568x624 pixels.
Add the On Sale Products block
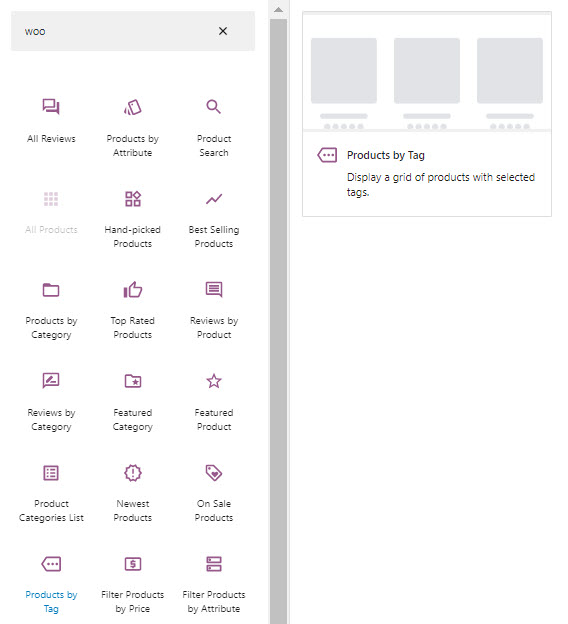[214, 493]
